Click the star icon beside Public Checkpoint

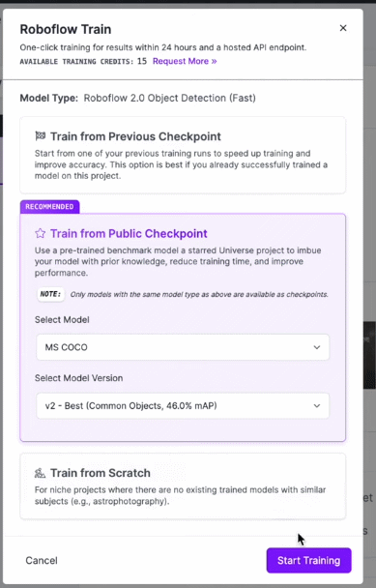point(40,233)
